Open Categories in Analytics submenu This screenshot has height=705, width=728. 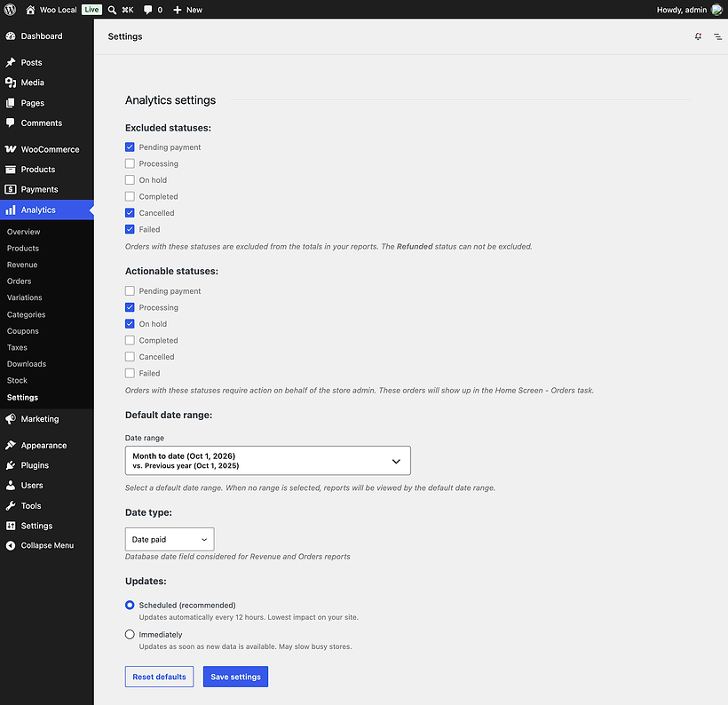pyautogui.click(x=26, y=314)
